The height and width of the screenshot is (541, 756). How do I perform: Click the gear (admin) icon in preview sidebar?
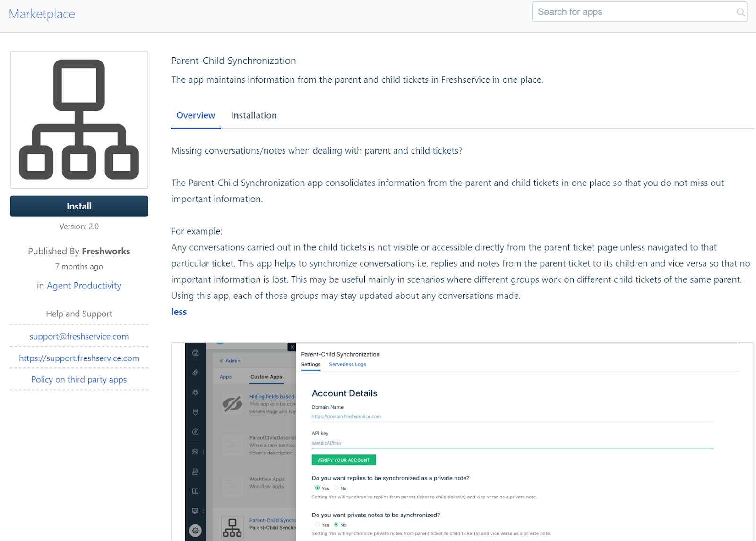click(195, 531)
